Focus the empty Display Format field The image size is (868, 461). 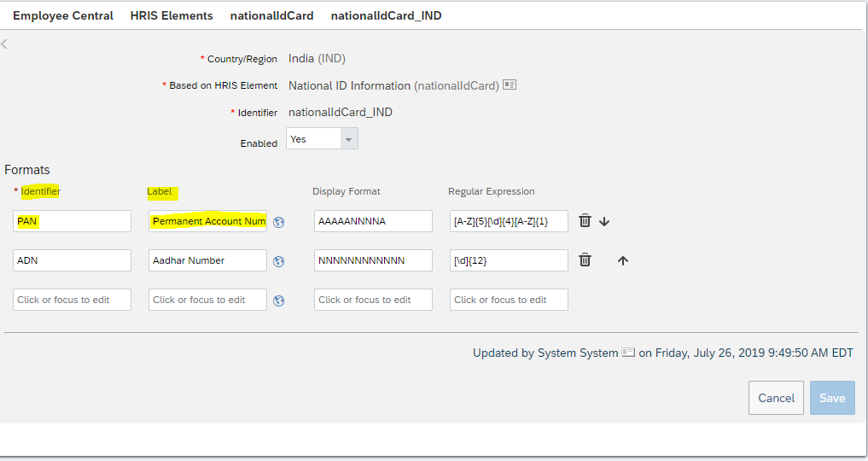click(x=373, y=300)
